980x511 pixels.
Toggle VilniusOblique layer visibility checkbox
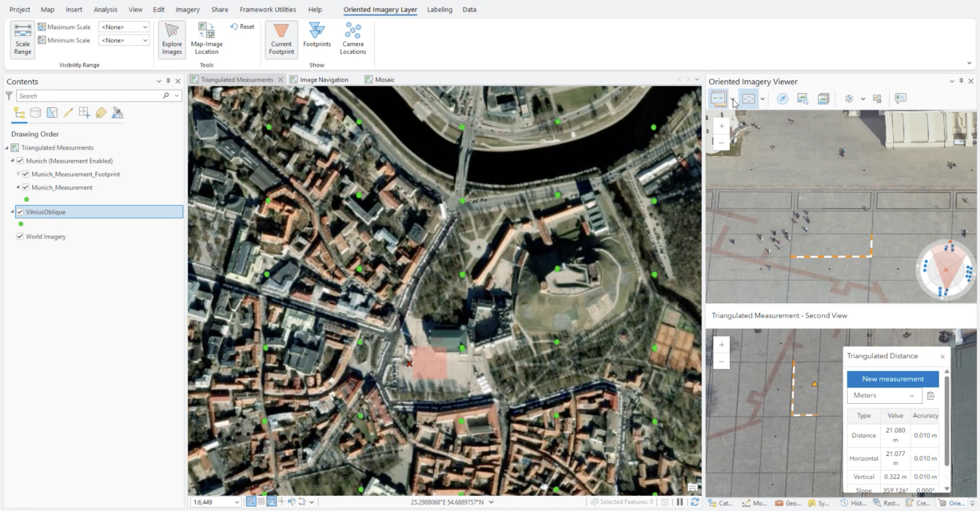click(x=20, y=212)
